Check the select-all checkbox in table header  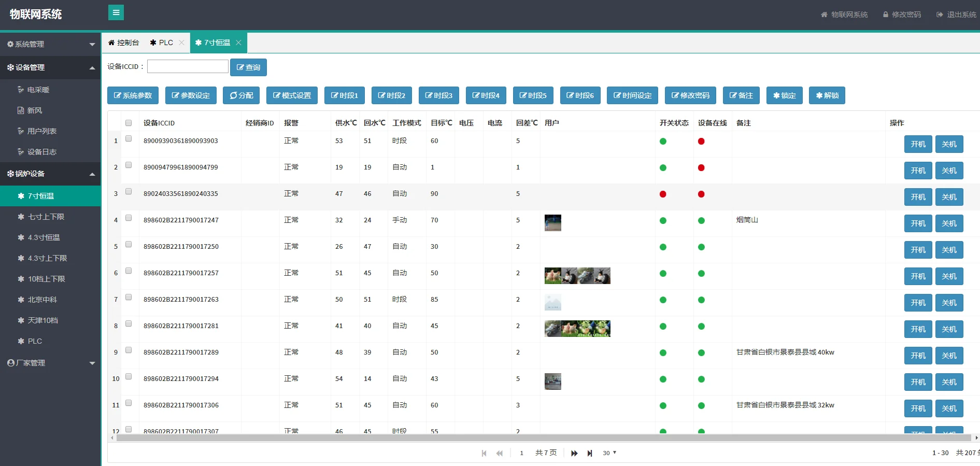click(x=129, y=123)
